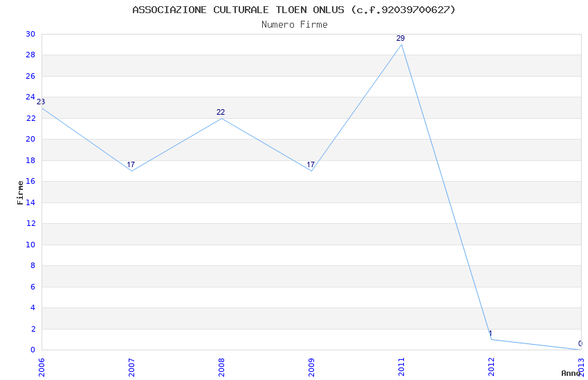The height and width of the screenshot is (380, 588).
Task: Click the x-axis year 2008
Action: tap(221, 367)
